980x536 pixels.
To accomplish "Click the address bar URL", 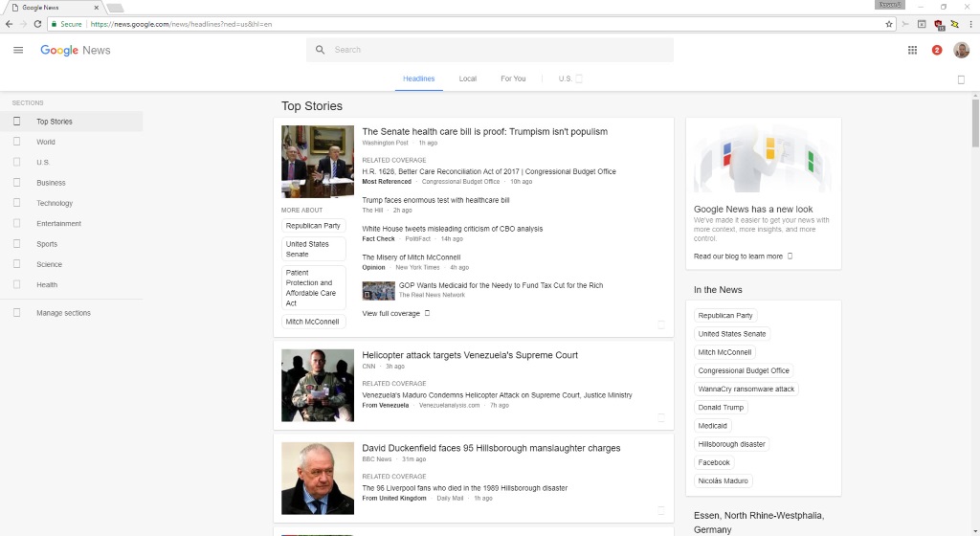I will [181, 24].
